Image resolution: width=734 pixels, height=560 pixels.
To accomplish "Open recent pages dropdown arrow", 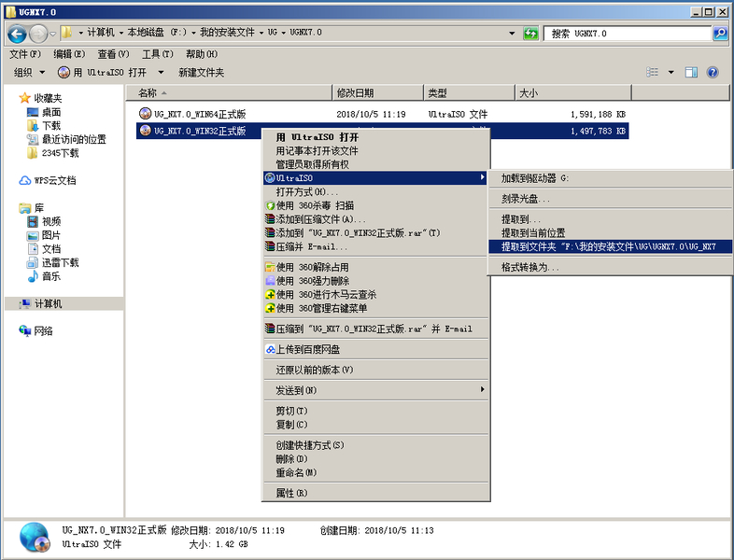I will point(53,34).
